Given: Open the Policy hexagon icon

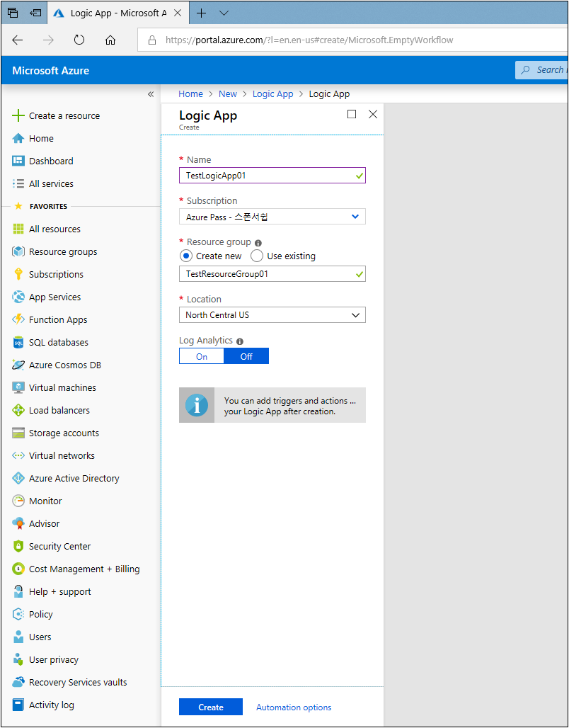Looking at the screenshot, I should (18, 614).
